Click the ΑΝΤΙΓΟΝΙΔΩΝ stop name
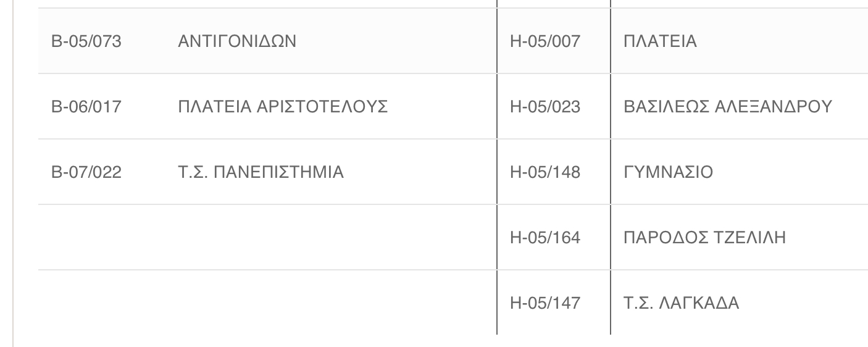This screenshot has height=347, width=868. tap(237, 41)
